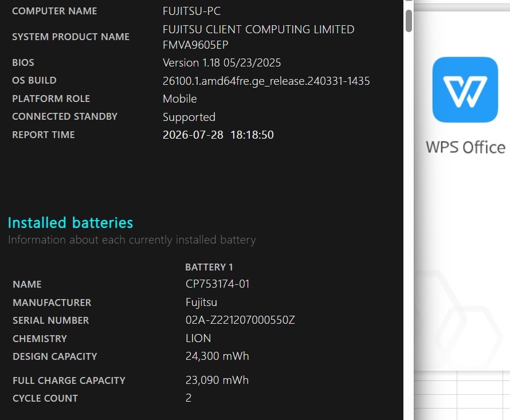Click the LION chemistry value
Viewport: 510px width, 420px height.
[x=198, y=338]
